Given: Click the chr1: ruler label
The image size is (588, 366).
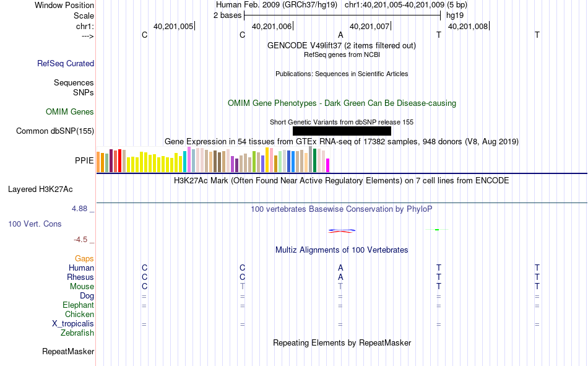Looking at the screenshot, I should (x=85, y=26).
